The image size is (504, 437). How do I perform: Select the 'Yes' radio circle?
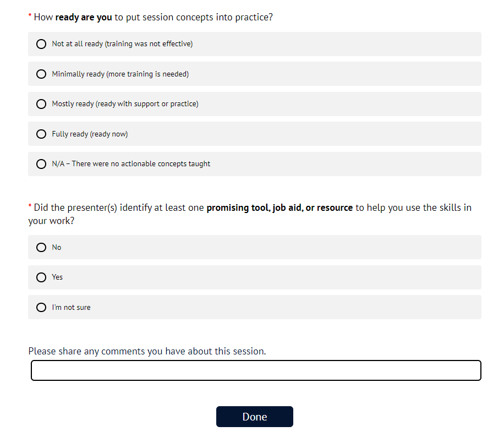(41, 277)
